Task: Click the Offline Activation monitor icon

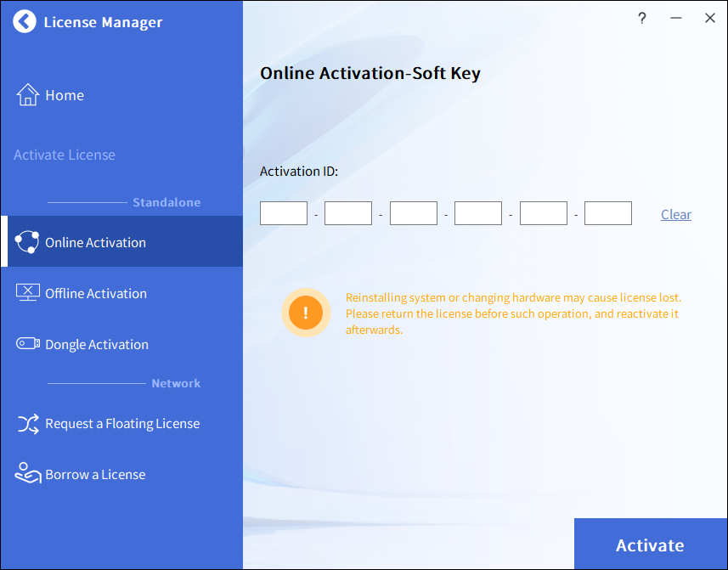Action: (28, 293)
